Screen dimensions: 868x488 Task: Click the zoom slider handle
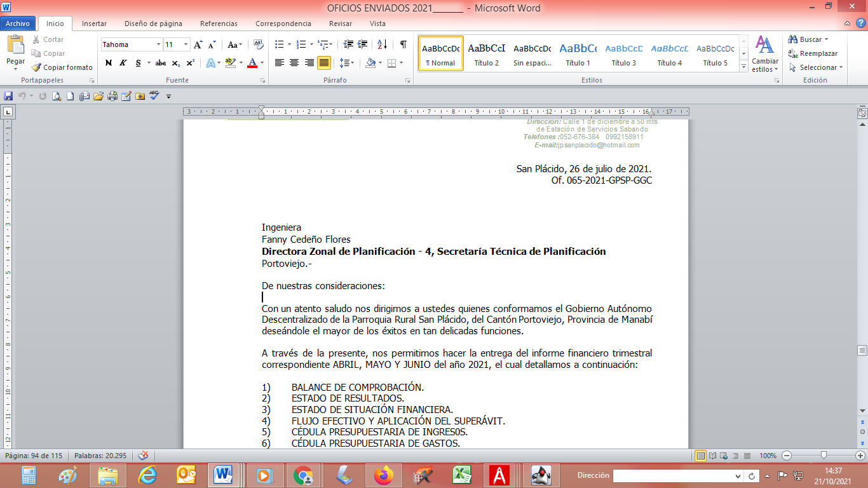pyautogui.click(x=824, y=456)
